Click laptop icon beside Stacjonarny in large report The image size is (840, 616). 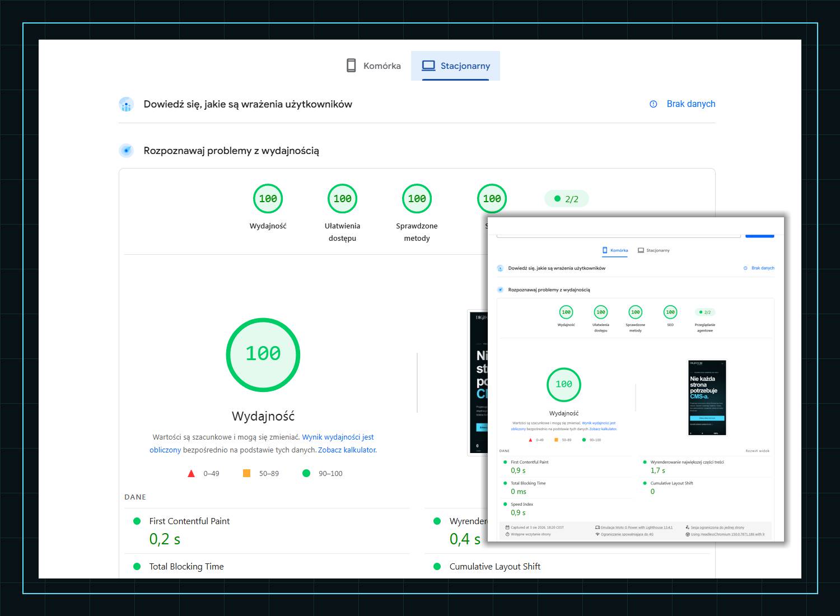[428, 66]
